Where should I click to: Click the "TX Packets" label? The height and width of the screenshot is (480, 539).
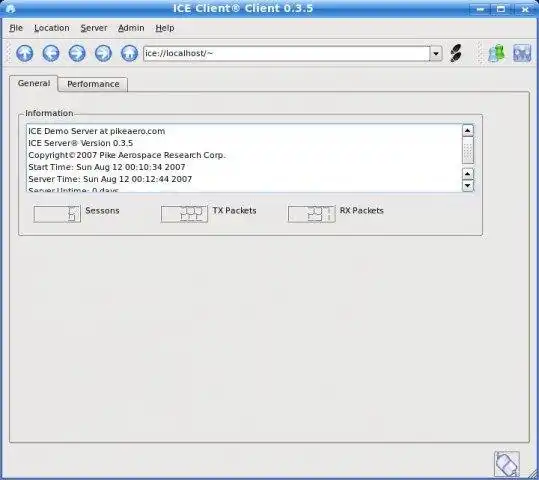(234, 211)
